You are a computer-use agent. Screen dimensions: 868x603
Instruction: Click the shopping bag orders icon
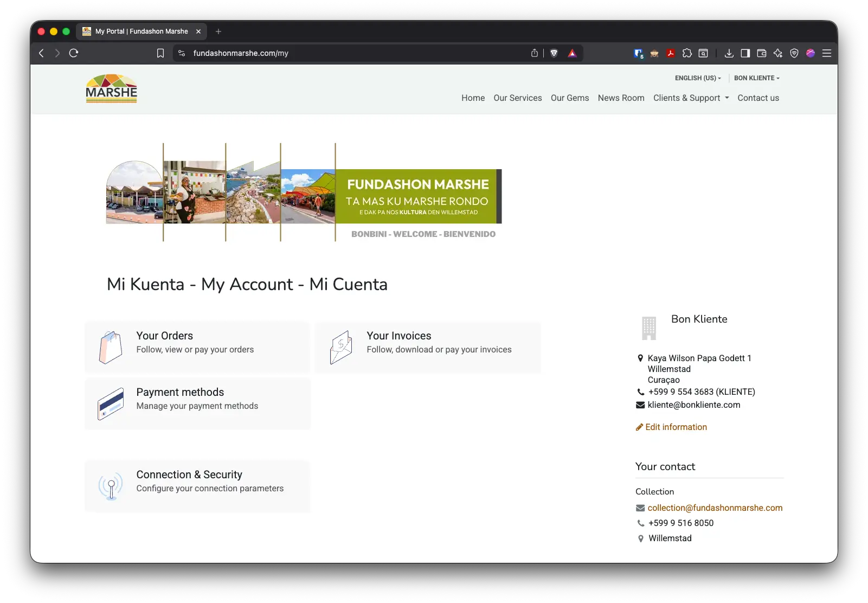[111, 347]
